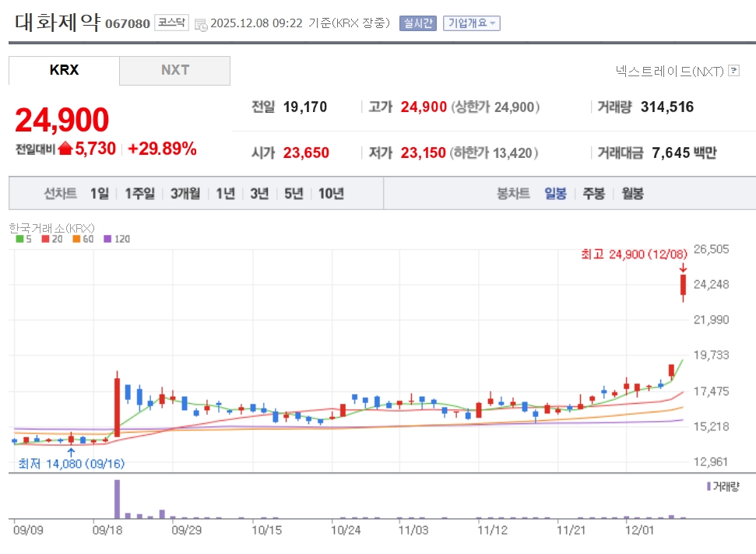Screen dimensions: 756x554
Task: Switch to 월봉 monthly candle chart
Action: pyautogui.click(x=632, y=194)
